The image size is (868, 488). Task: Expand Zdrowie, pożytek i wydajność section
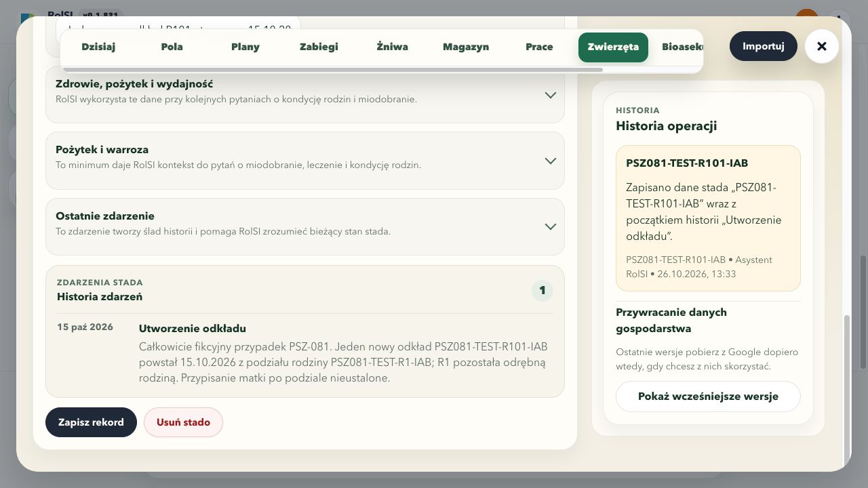[305, 94]
